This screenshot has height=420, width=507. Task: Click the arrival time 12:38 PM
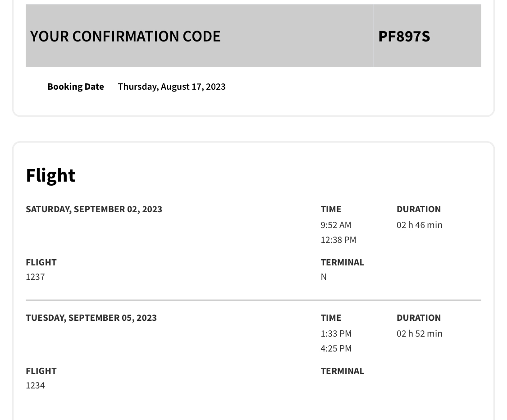click(338, 240)
